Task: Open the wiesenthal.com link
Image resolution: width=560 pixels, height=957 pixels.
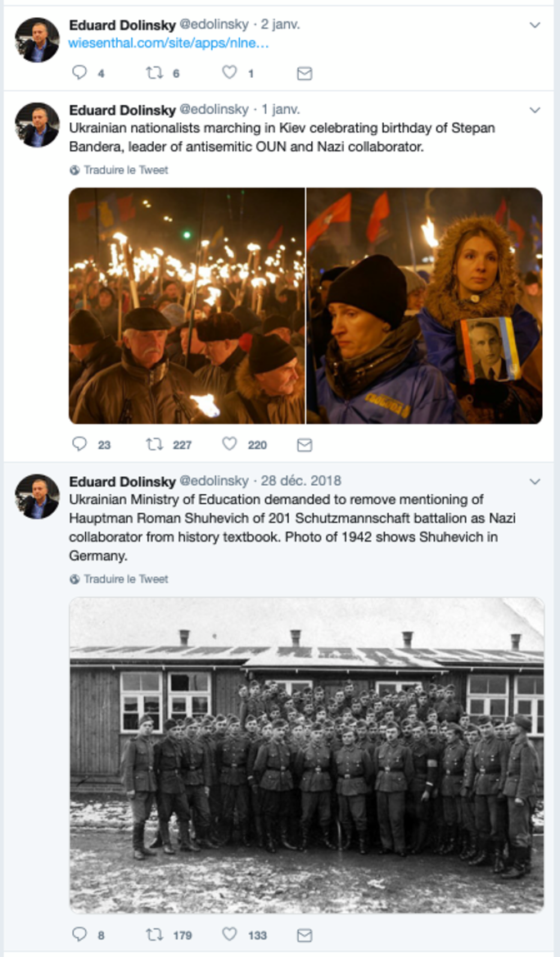Action: coord(169,43)
